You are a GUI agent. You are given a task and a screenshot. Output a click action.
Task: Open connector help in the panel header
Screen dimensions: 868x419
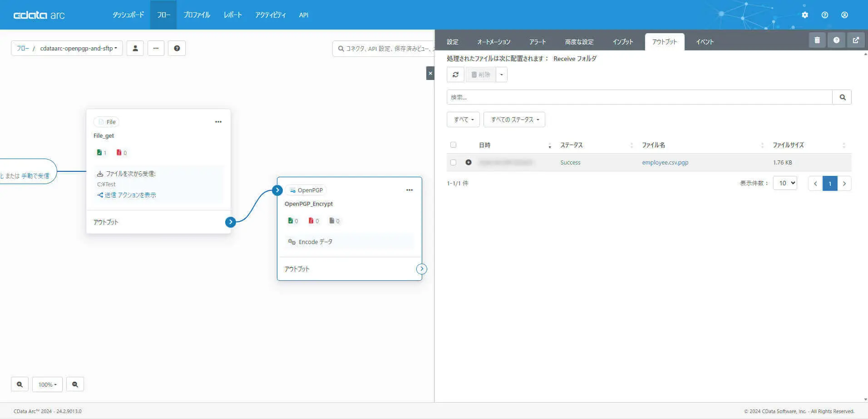coord(836,40)
